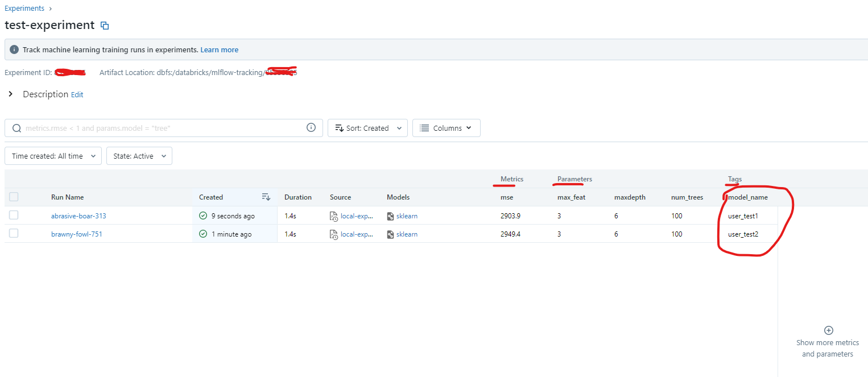Open the Time created: All time filter
Image resolution: width=868 pixels, height=377 pixels.
53,156
